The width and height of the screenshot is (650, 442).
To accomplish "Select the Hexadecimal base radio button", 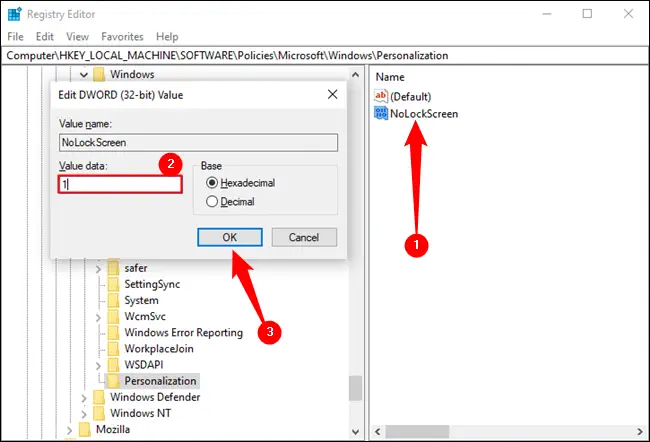I will click(212, 182).
